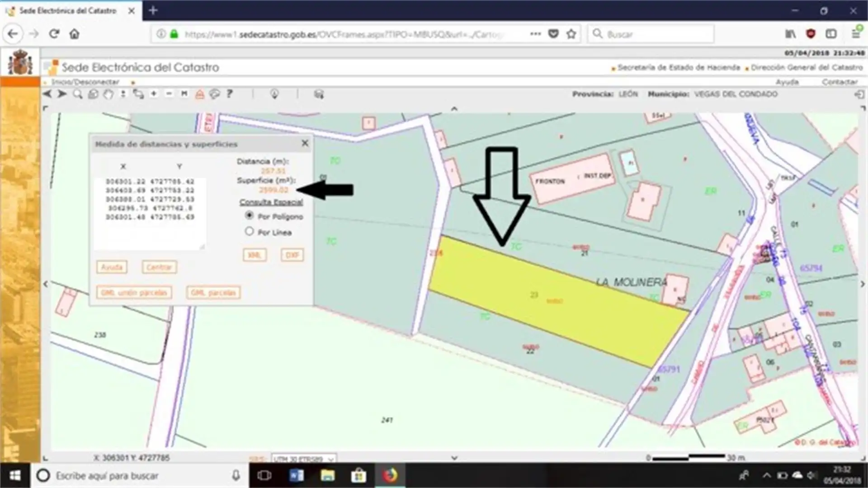
Task: Open File Explorer from the taskbar
Action: (327, 475)
